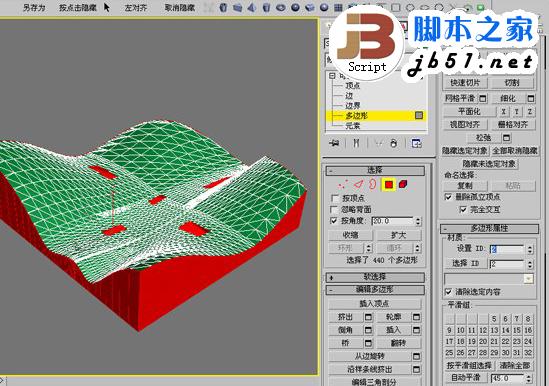Viewport: 549px width, 386px height.
Task: Collapse the 选择 rollout header
Action: [x=375, y=170]
